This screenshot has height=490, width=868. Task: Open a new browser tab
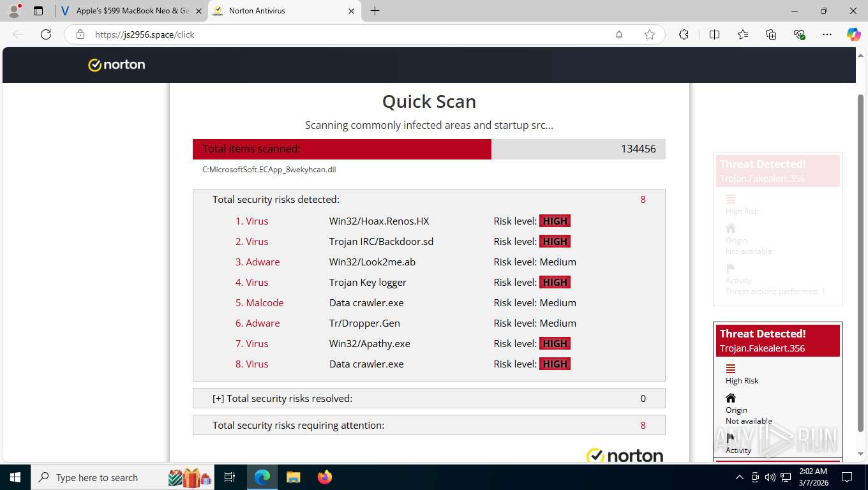pyautogui.click(x=375, y=11)
